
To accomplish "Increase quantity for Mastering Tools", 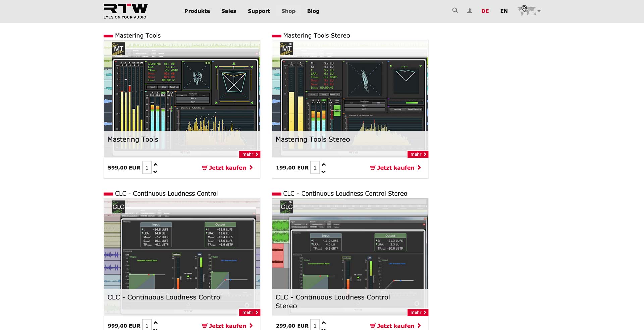I will coord(155,164).
